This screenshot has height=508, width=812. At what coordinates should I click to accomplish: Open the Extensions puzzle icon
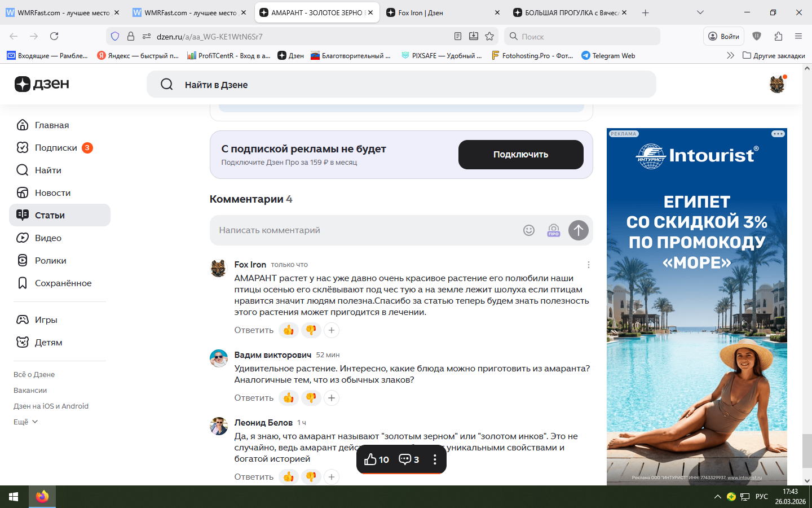(778, 36)
